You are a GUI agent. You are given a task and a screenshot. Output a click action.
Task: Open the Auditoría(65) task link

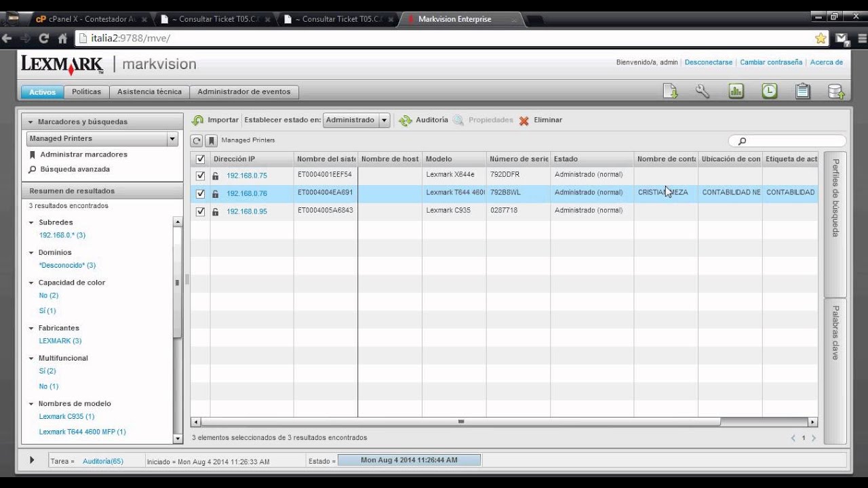(103, 462)
